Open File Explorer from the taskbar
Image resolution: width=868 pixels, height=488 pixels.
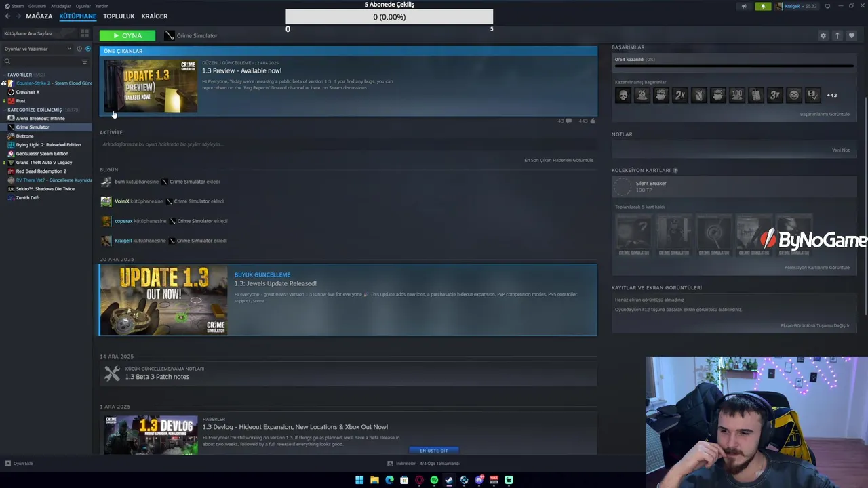coord(374,480)
